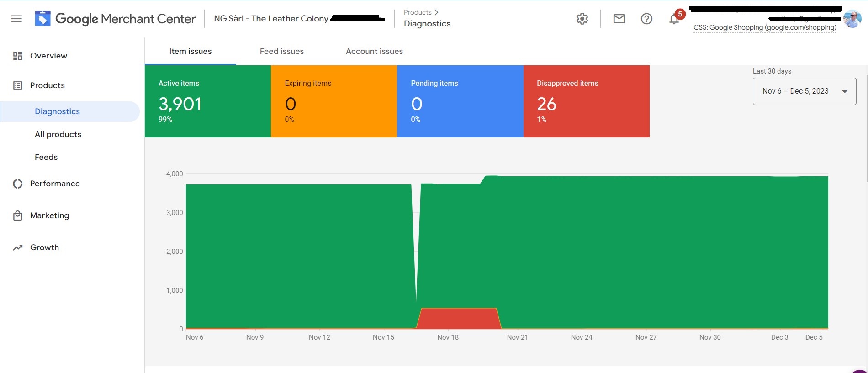Open the hamburger main menu
Image resolution: width=868 pixels, height=373 pixels.
pos(16,19)
